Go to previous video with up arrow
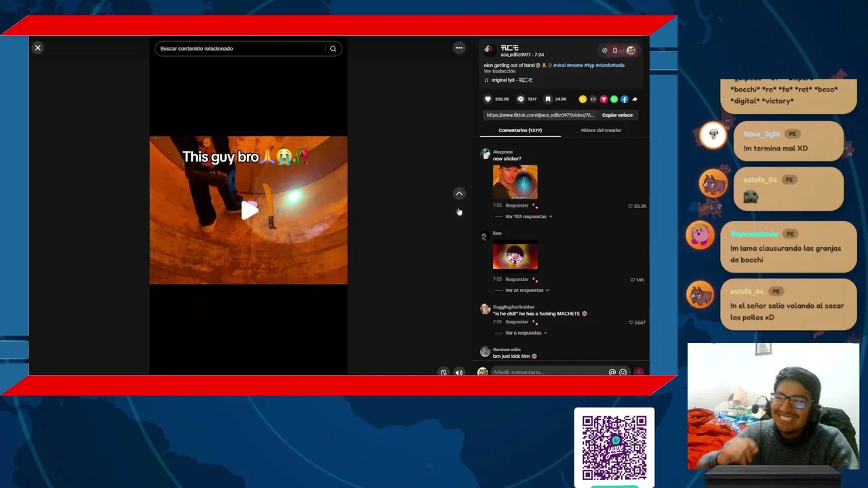This screenshot has height=488, width=868. (459, 193)
